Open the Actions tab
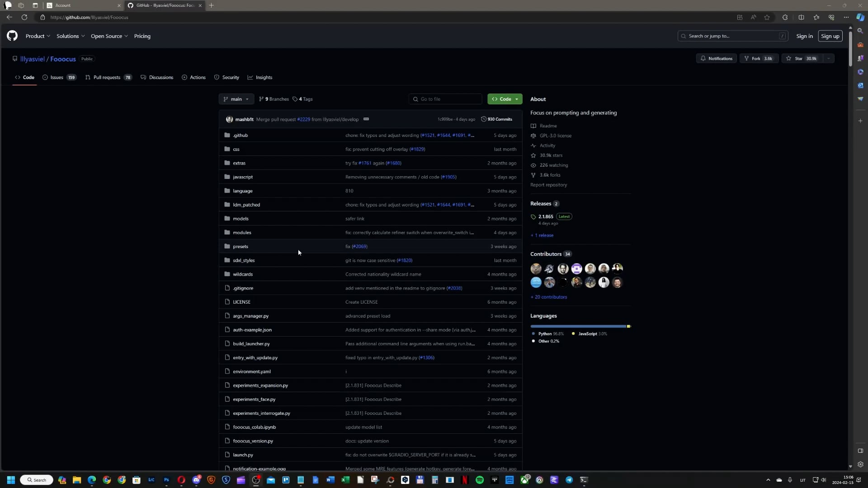 click(193, 77)
